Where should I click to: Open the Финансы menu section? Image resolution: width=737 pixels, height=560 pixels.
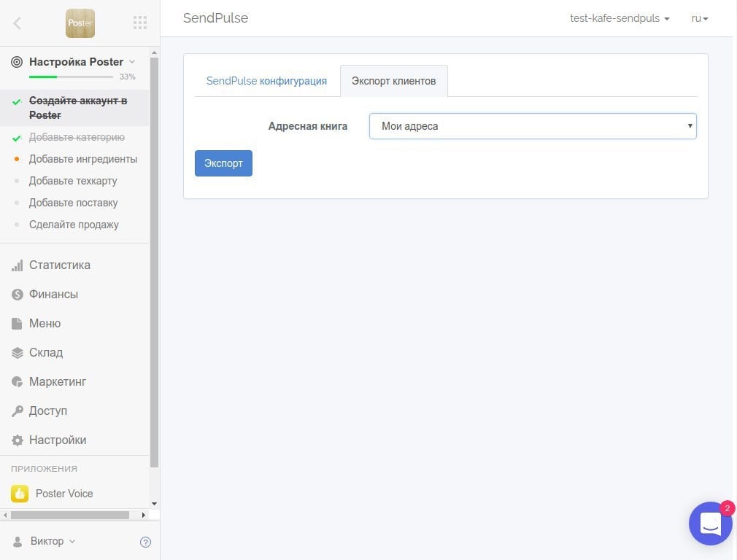click(53, 294)
